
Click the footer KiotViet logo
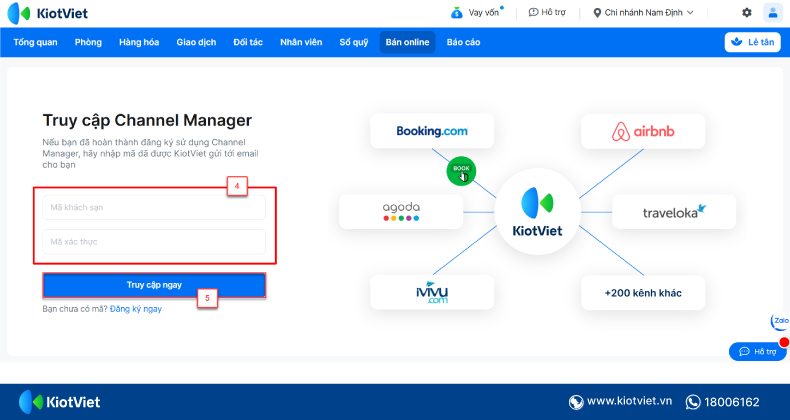(x=59, y=402)
